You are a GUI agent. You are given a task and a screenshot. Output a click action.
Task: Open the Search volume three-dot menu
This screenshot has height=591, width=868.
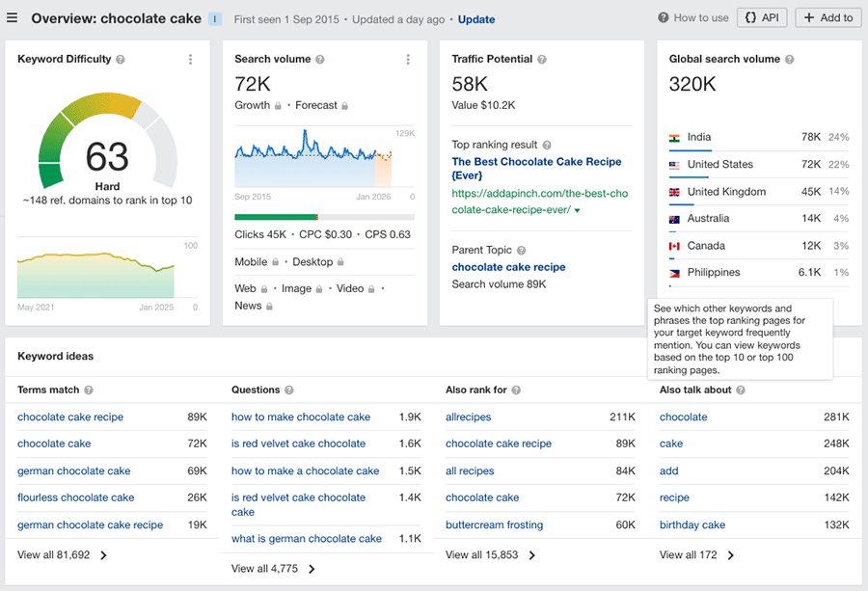408,59
